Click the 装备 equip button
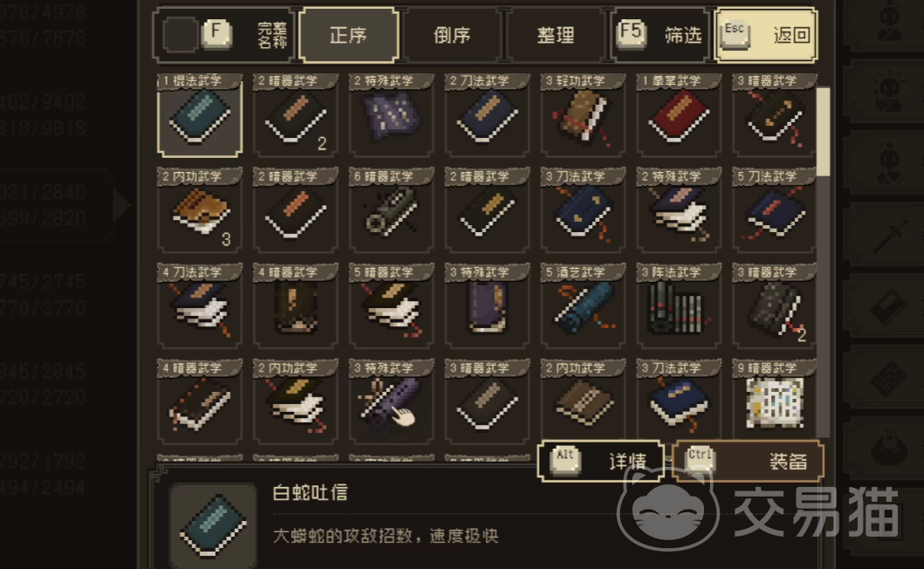924x569 pixels. (748, 461)
